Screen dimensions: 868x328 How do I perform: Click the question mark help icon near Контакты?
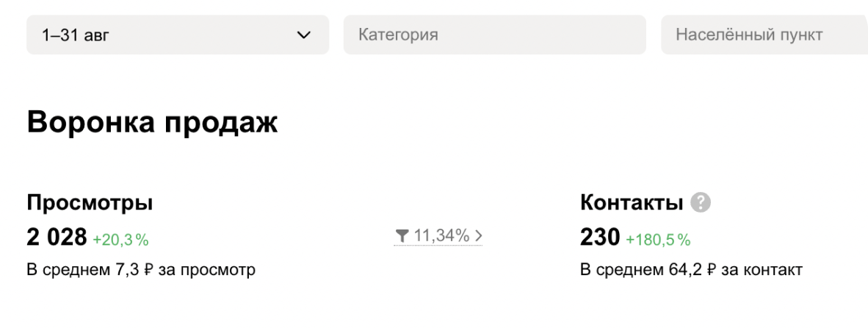[x=701, y=202]
